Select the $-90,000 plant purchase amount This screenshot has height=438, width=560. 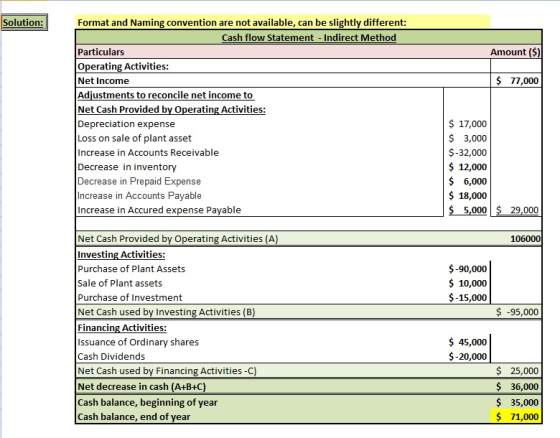(x=468, y=269)
